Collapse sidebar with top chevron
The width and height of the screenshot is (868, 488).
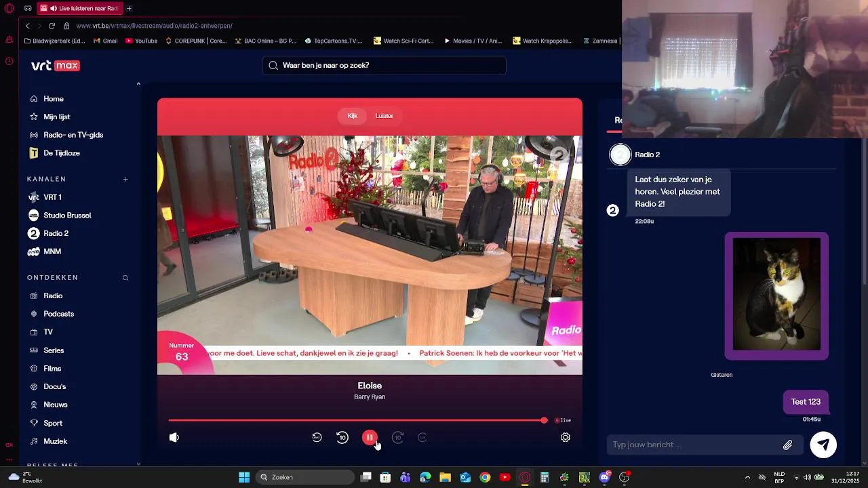click(138, 84)
